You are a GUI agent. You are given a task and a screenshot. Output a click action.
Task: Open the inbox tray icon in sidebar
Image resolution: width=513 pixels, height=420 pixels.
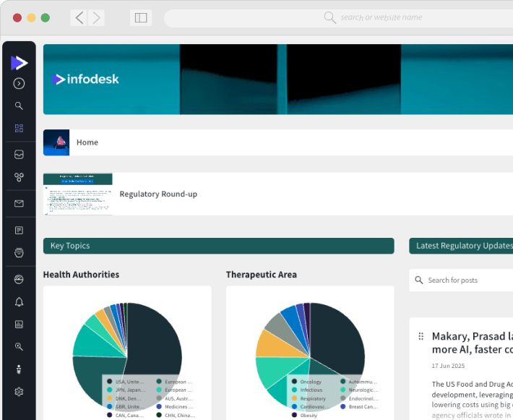coord(19,154)
